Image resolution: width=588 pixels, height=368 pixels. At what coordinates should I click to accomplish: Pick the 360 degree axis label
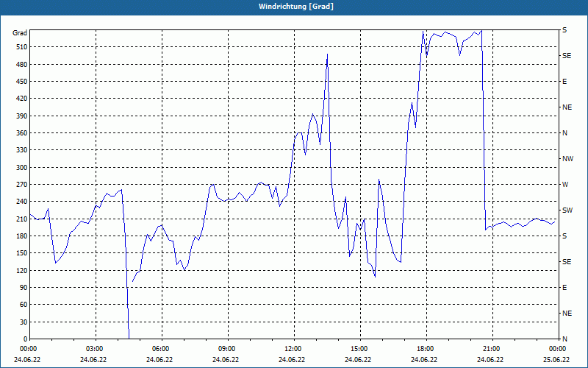point(22,133)
